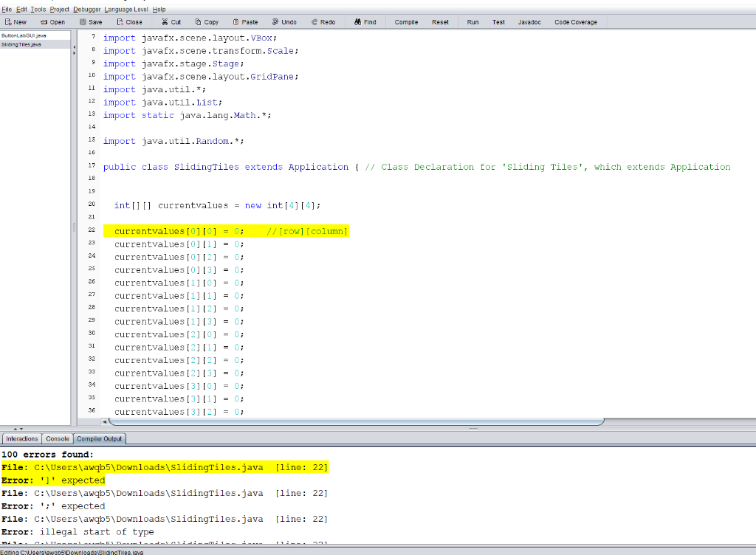
Task: Select the "';' expected" error entry
Action: (x=53, y=506)
